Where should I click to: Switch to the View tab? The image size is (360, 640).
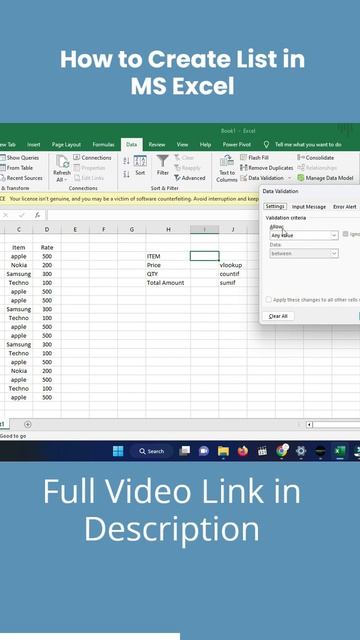[x=182, y=144]
